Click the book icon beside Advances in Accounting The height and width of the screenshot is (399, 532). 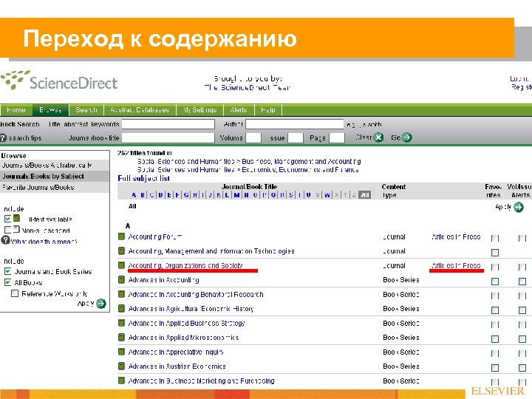(x=121, y=279)
